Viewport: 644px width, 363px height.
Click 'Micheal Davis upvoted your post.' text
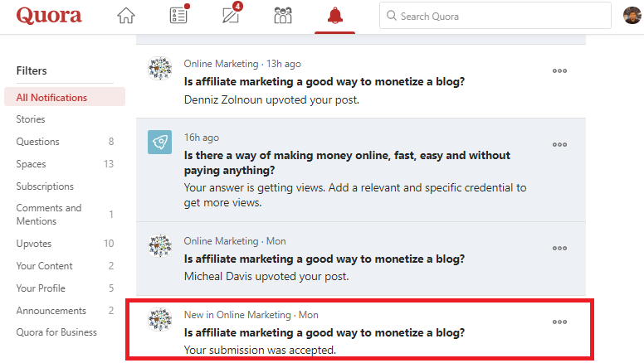click(266, 277)
